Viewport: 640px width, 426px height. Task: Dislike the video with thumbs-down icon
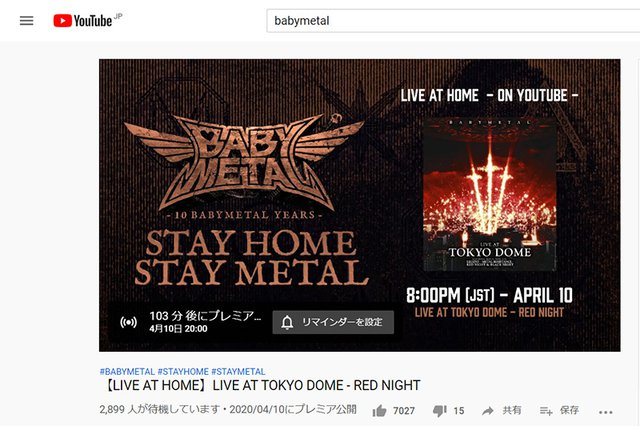pos(440,410)
